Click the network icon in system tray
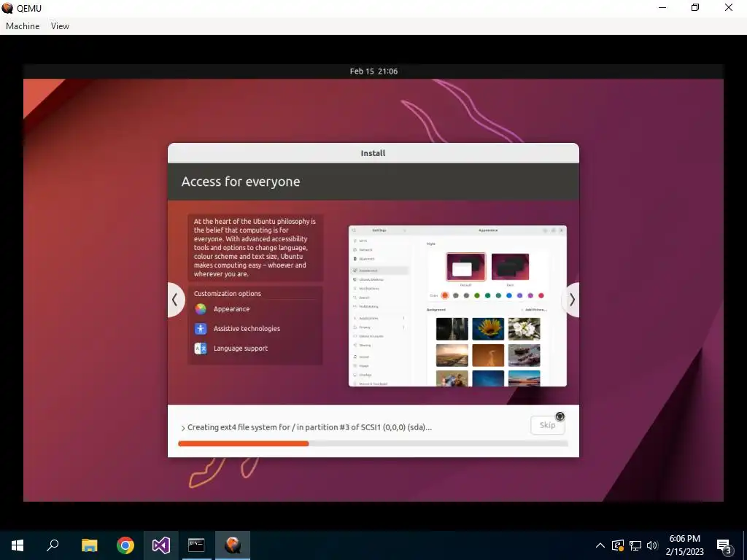The height and width of the screenshot is (560, 747). coord(635,545)
